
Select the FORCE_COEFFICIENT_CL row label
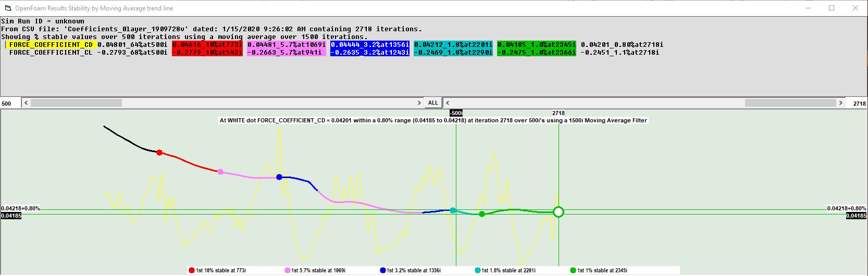pyautogui.click(x=51, y=53)
